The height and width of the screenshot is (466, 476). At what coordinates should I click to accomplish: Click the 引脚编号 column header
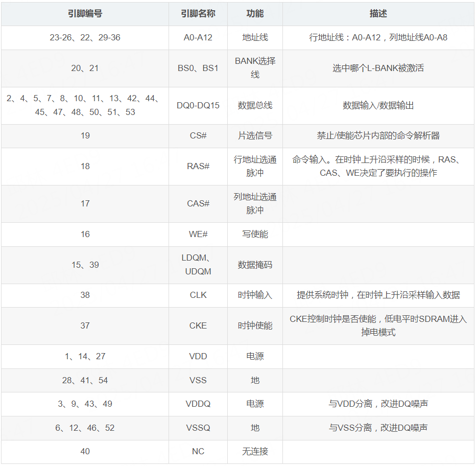click(85, 14)
